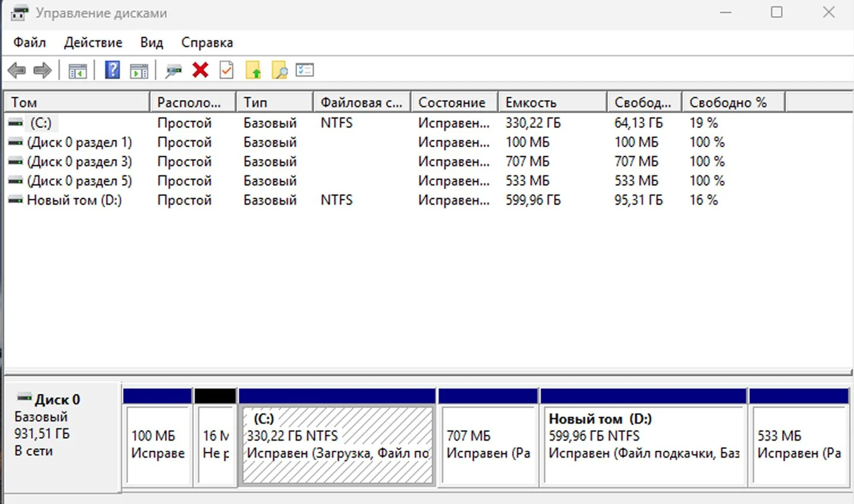Select the hatched (C:) partition block
The height and width of the screenshot is (504, 854).
pos(337,445)
